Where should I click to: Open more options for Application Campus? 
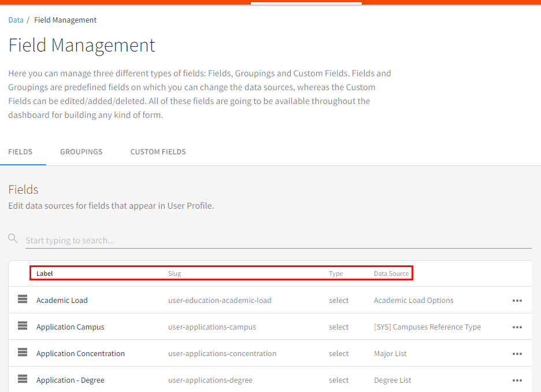517,327
